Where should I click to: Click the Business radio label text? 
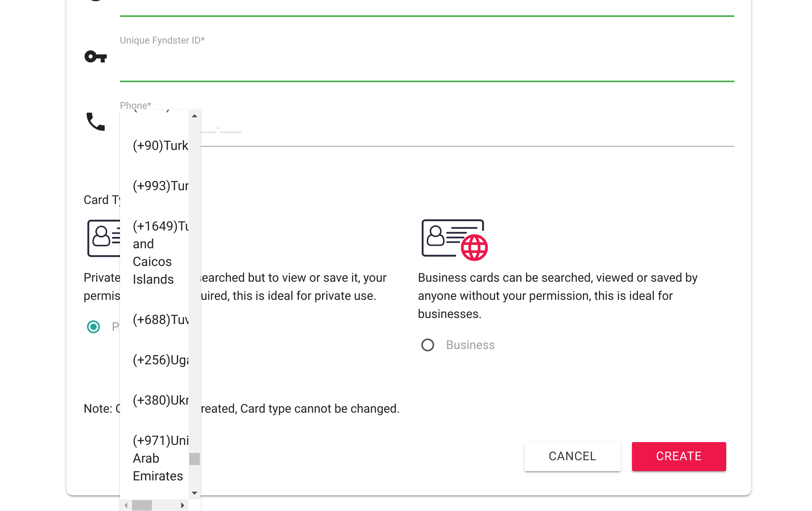[x=470, y=345]
